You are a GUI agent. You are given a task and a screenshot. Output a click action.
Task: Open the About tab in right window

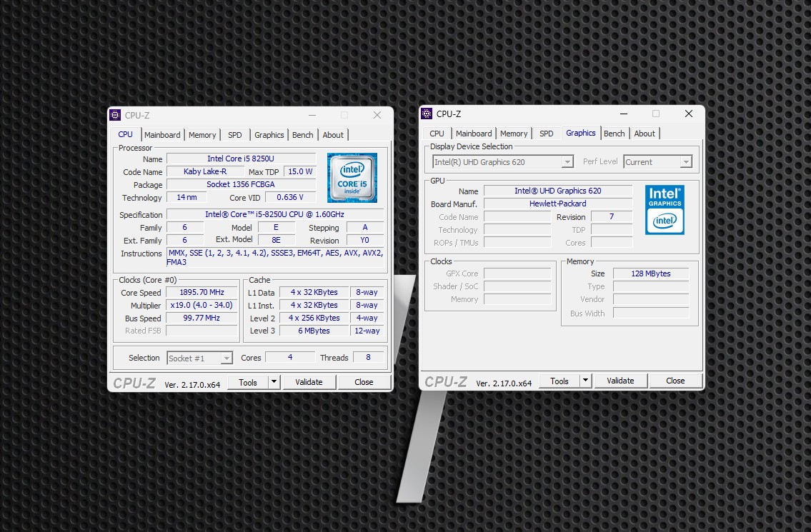coord(645,134)
